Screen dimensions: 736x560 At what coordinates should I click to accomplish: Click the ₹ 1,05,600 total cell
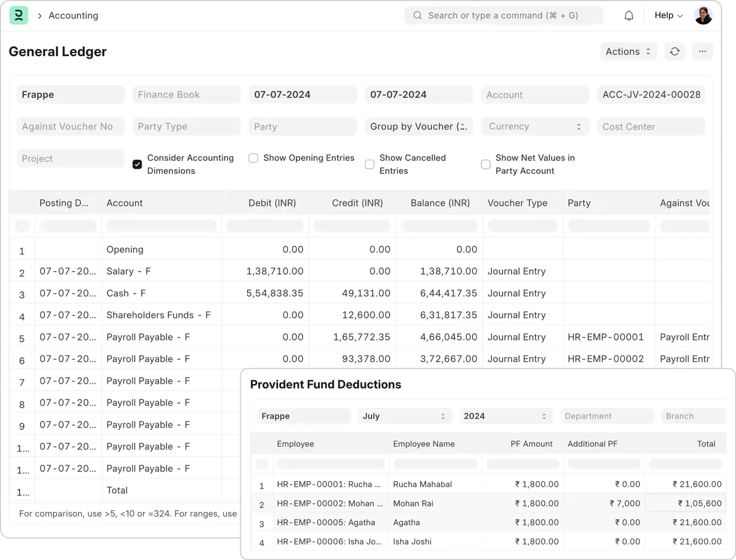(x=686, y=503)
